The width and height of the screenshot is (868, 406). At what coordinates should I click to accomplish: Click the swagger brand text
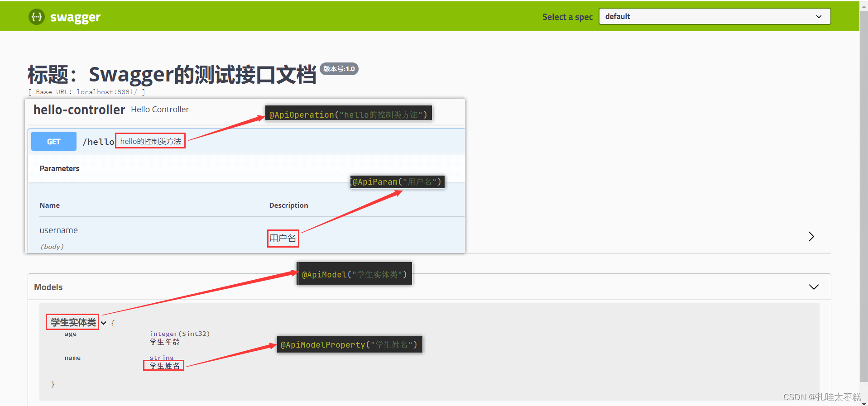click(x=75, y=17)
